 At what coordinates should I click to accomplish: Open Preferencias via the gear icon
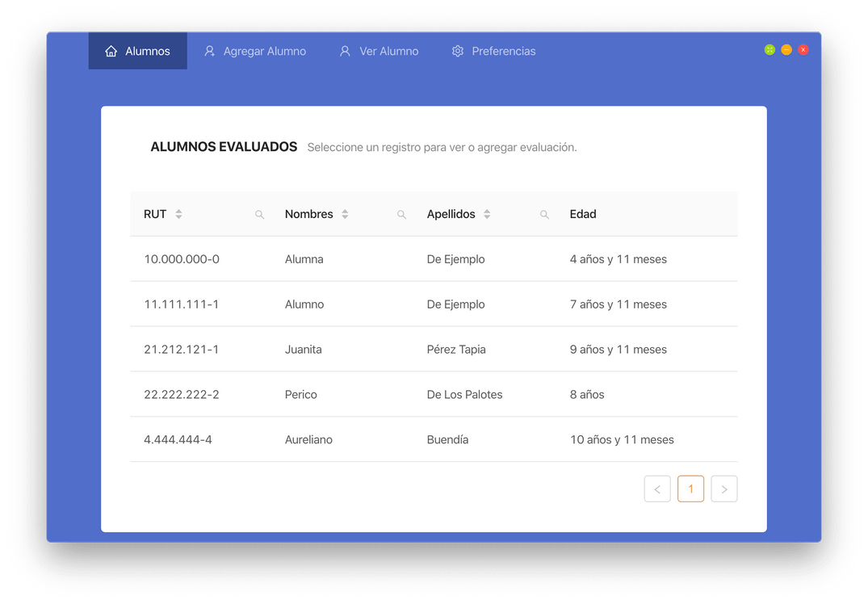[456, 51]
